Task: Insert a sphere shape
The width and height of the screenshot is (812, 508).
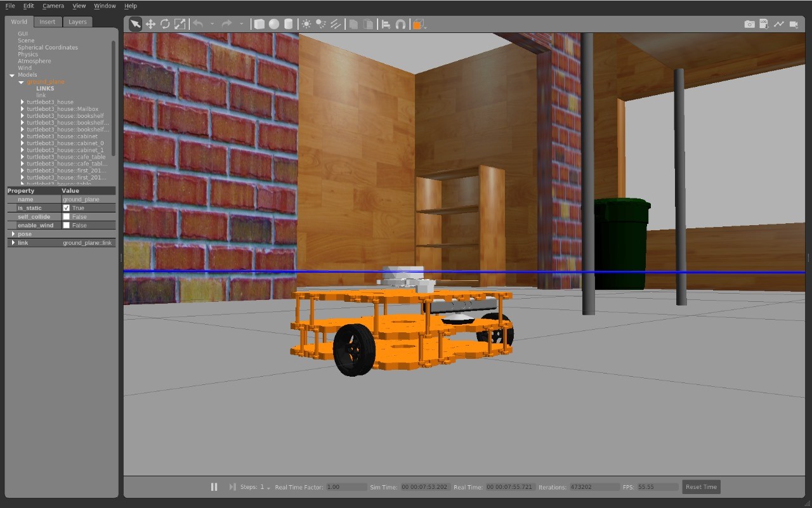Action: pos(273,24)
